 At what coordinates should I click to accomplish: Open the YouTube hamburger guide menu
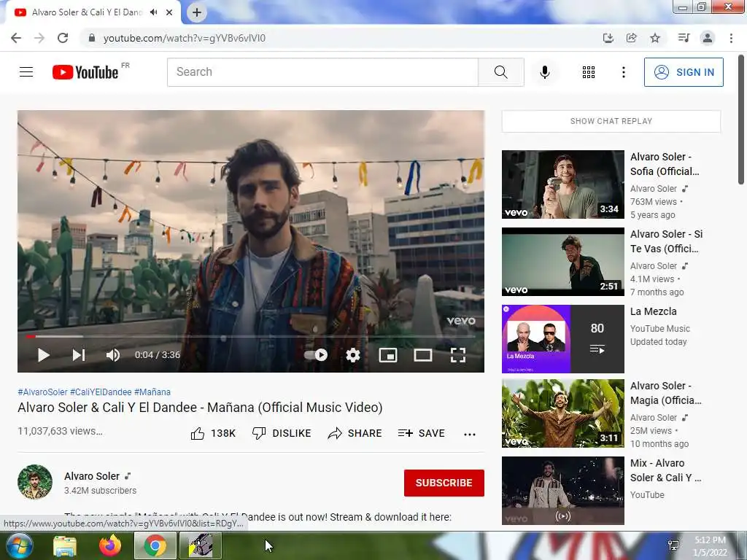(26, 72)
